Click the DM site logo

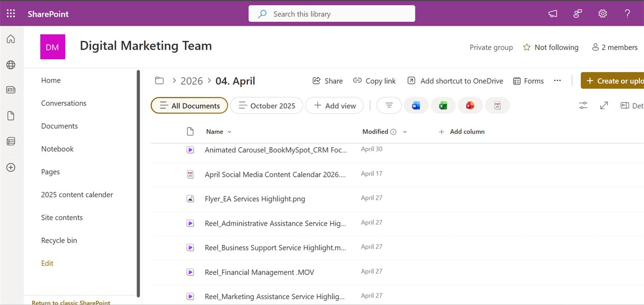pos(52,47)
